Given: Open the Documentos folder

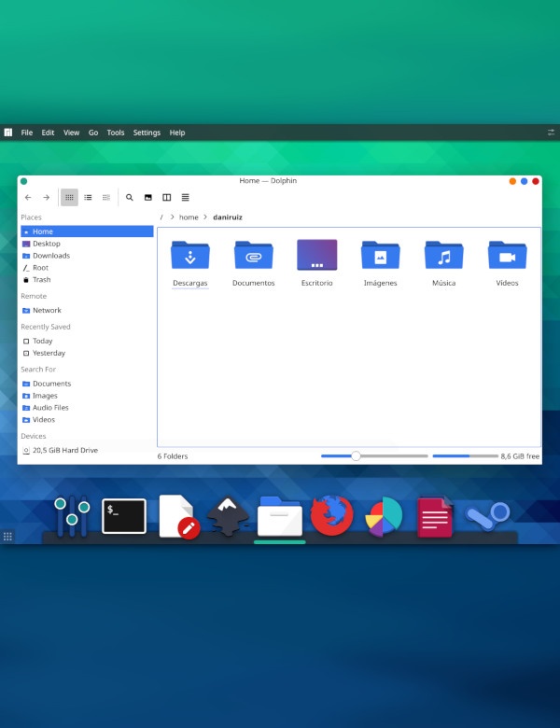Looking at the screenshot, I should pos(254,263).
